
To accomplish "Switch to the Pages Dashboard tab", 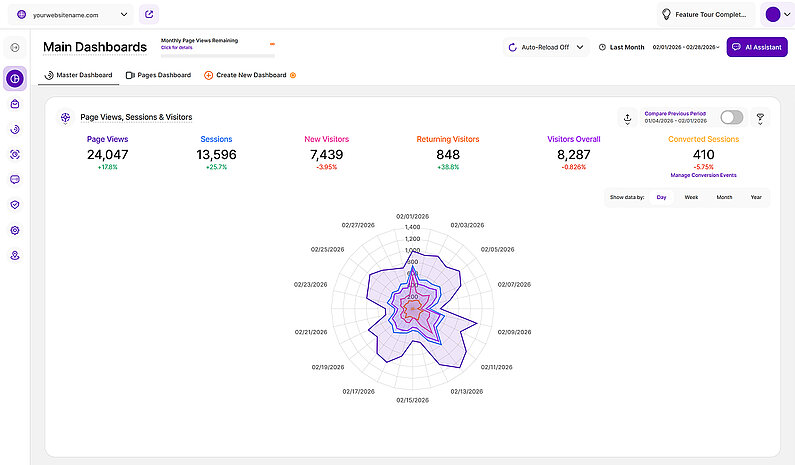I will coord(158,75).
